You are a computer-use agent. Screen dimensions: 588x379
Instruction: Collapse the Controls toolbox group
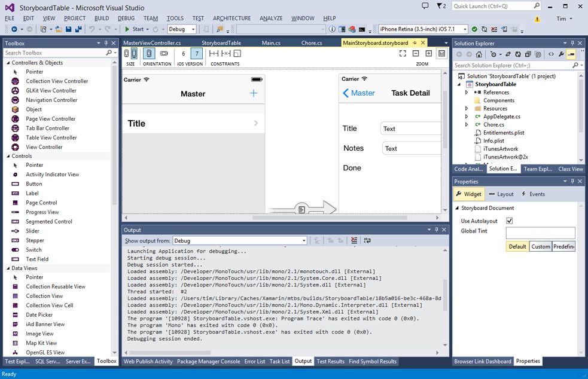(8, 156)
